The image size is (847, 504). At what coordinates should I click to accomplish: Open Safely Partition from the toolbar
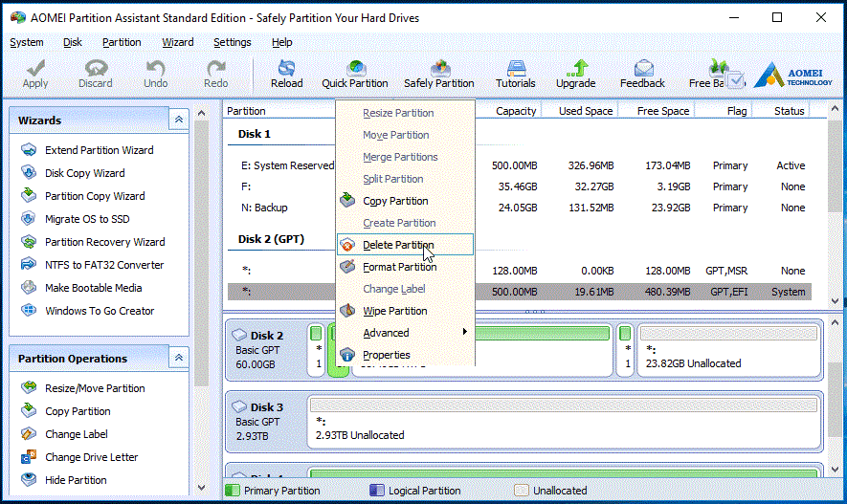click(x=439, y=74)
